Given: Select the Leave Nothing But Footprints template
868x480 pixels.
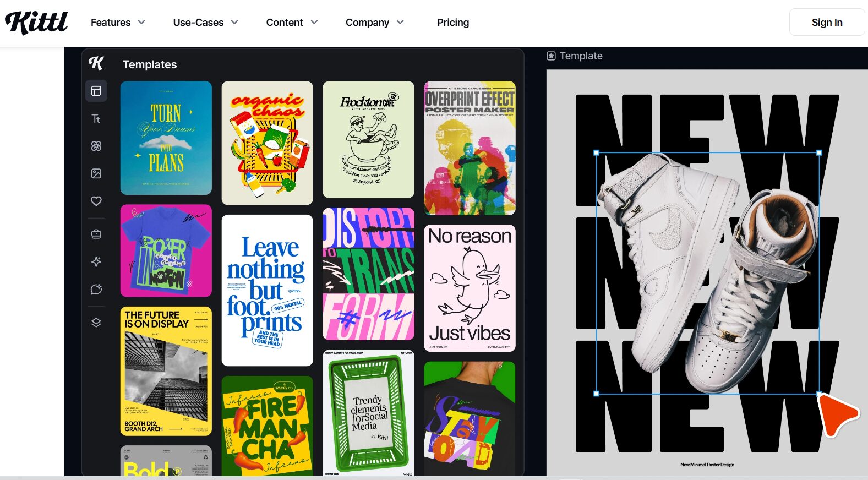Looking at the screenshot, I should 268,291.
